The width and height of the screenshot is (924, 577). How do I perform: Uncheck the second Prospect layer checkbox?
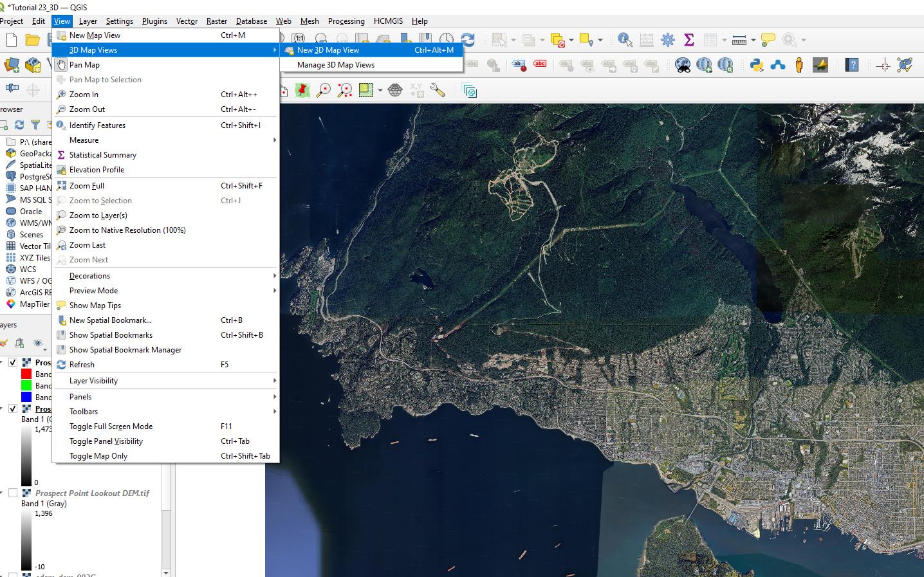click(x=13, y=408)
